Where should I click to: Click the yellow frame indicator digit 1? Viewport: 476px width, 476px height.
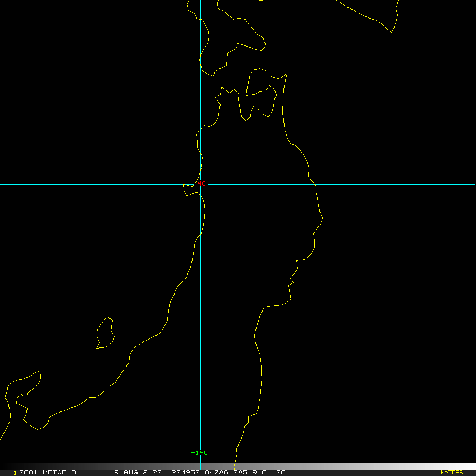point(15,472)
